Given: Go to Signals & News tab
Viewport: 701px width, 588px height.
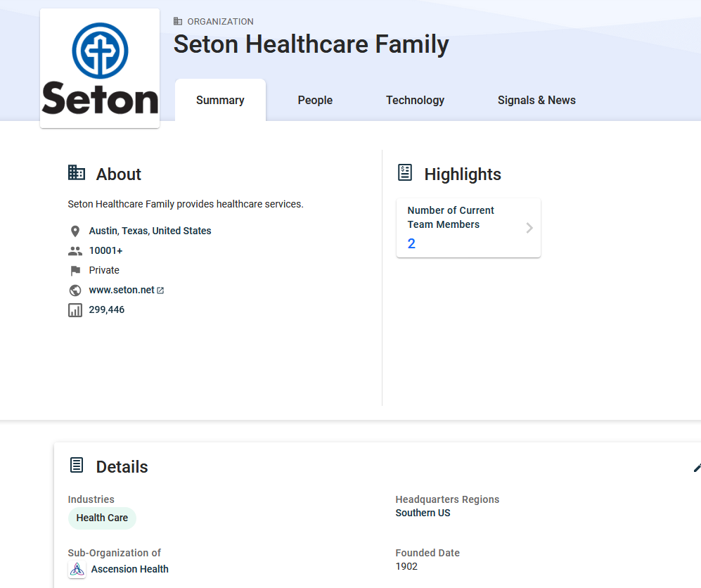Looking at the screenshot, I should tap(536, 100).
